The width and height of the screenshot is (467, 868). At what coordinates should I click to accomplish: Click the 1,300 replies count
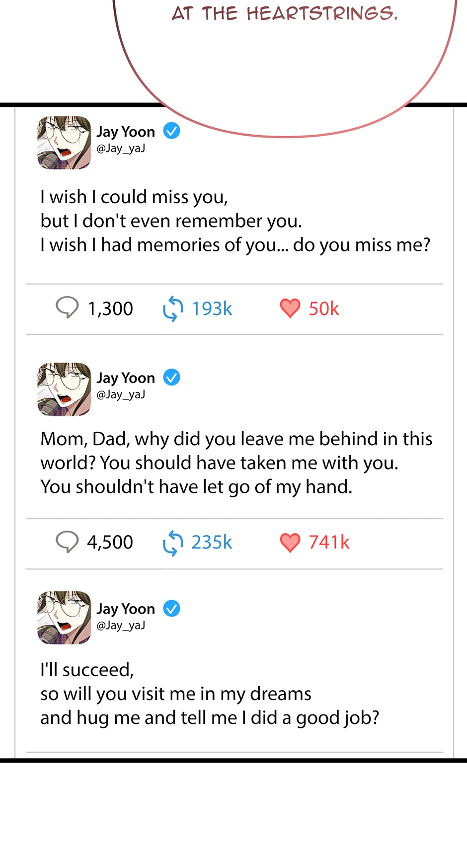pyautogui.click(x=110, y=309)
